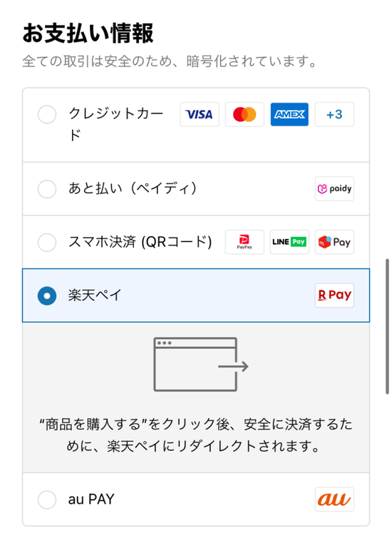Viewport: 392px width, 548px height.
Task: Click the VISA card logo
Action: coord(200,114)
